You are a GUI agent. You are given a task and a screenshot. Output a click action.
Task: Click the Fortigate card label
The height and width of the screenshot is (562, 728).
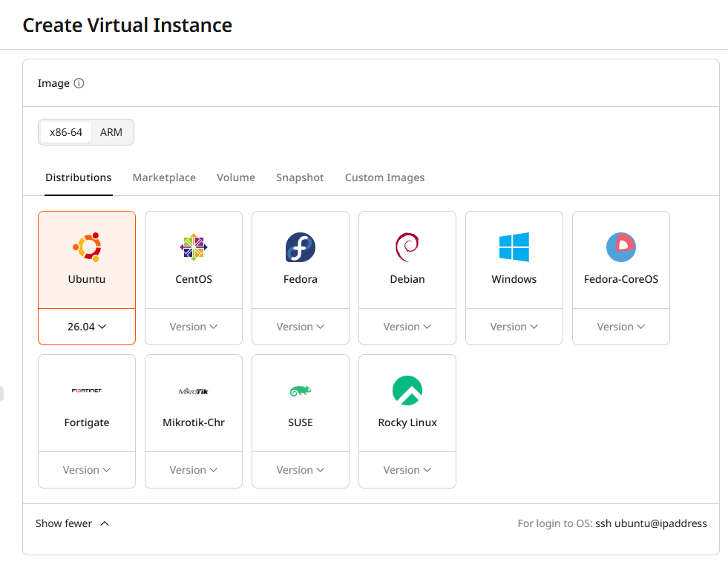[87, 422]
